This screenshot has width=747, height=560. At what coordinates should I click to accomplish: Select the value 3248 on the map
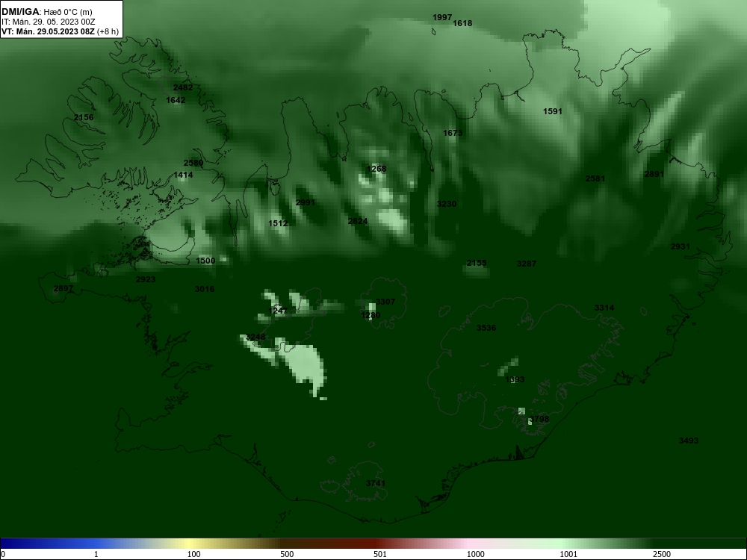click(255, 337)
